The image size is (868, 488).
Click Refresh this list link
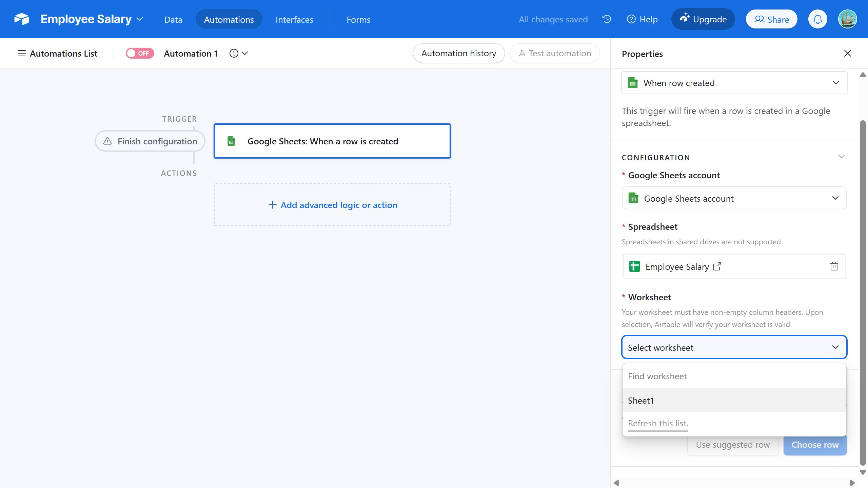click(x=658, y=423)
